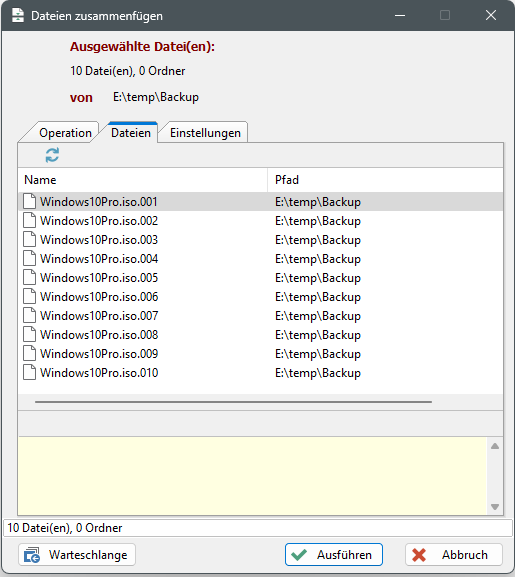Click the horizontal scrollbar of file list

coord(233,402)
